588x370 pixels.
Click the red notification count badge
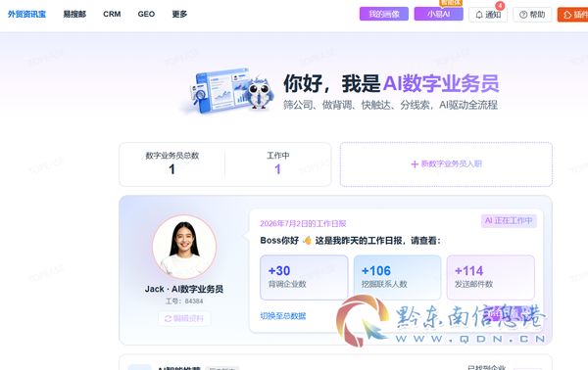click(x=500, y=6)
